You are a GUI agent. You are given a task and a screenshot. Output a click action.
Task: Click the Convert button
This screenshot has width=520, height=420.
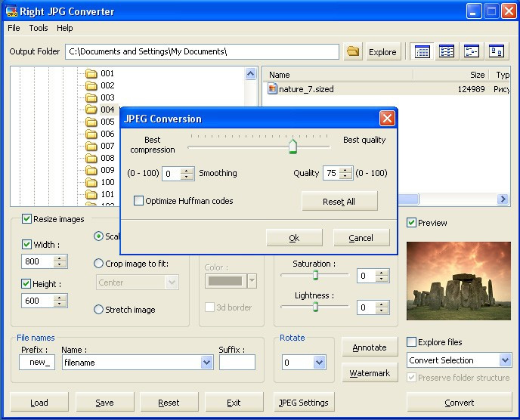(459, 403)
